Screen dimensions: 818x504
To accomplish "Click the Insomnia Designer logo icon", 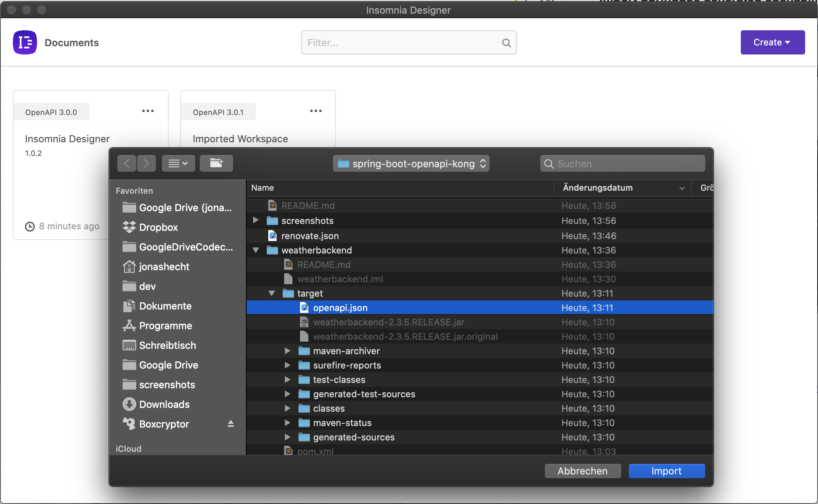I will click(x=25, y=42).
